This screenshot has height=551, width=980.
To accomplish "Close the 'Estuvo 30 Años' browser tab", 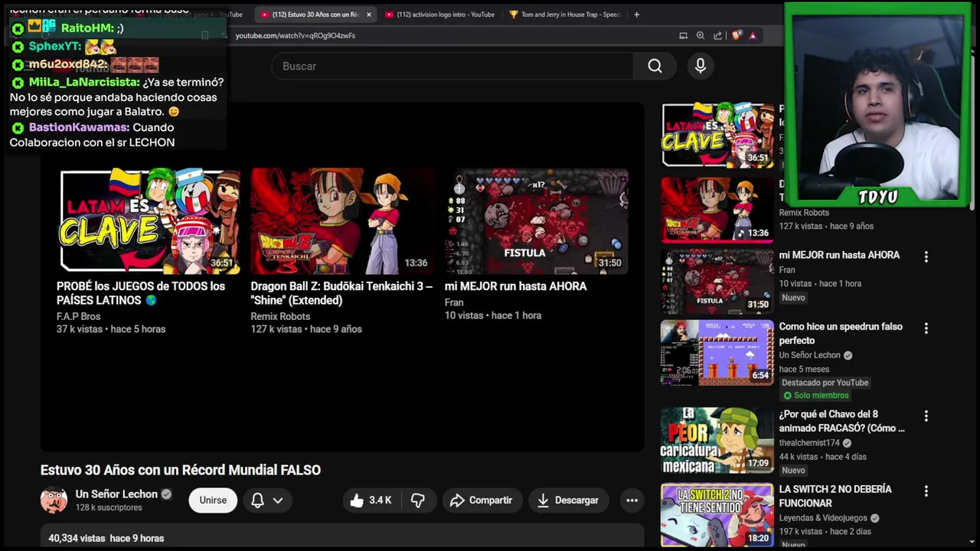I will point(368,15).
